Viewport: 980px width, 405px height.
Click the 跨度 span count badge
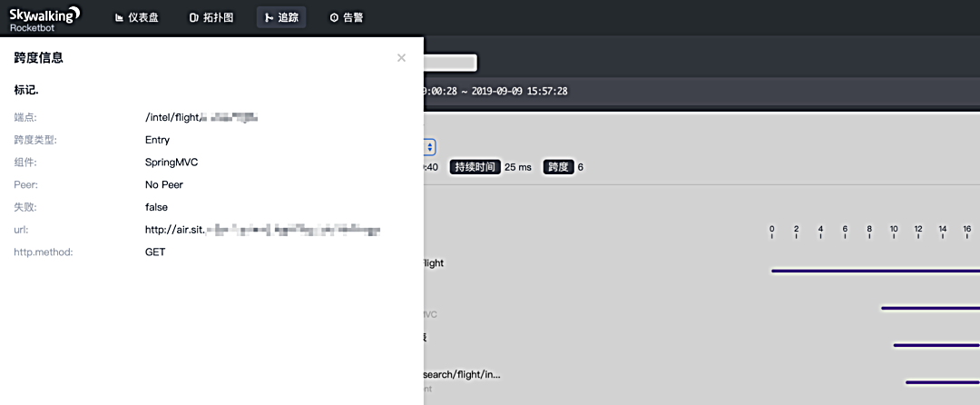(558, 167)
